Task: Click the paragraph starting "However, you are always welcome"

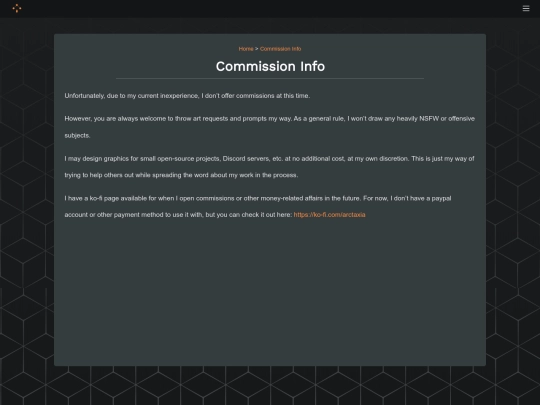Action: (270, 127)
